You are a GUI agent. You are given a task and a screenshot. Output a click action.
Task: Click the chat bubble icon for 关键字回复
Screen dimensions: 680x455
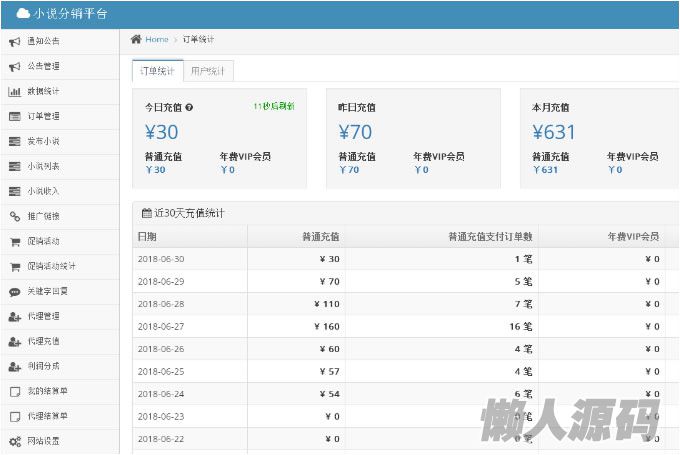[x=15, y=292]
